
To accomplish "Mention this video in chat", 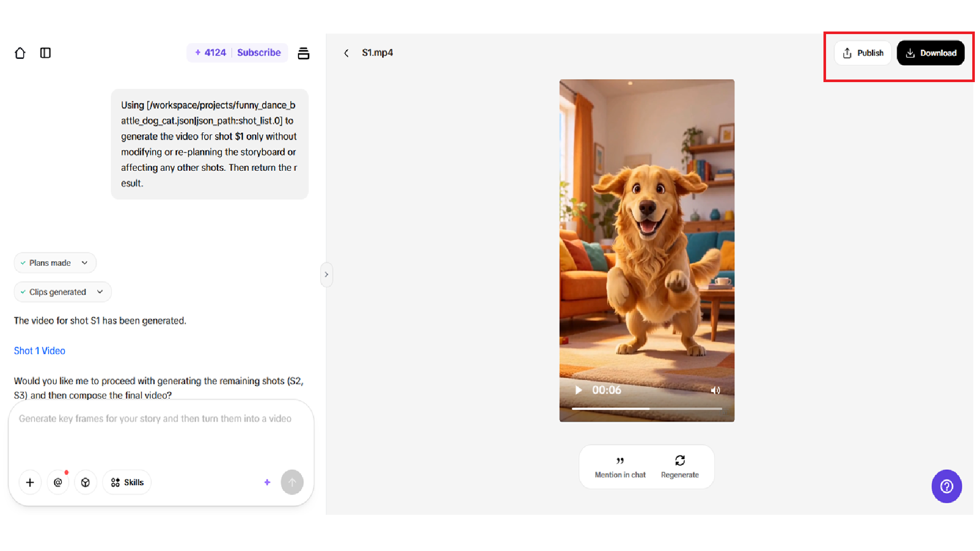I will pos(620,467).
